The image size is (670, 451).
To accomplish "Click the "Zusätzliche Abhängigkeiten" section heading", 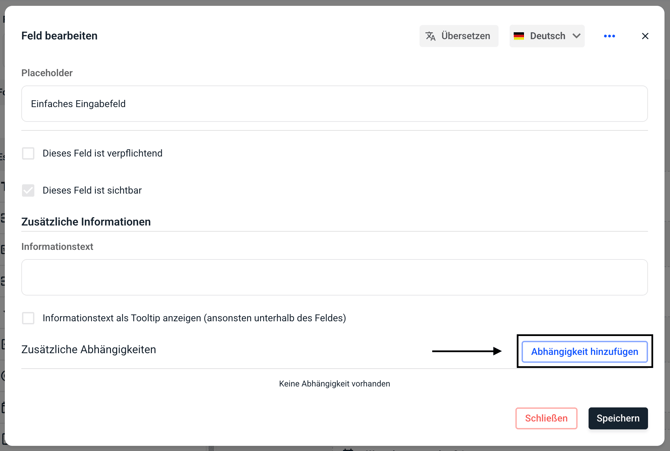I will tap(89, 350).
